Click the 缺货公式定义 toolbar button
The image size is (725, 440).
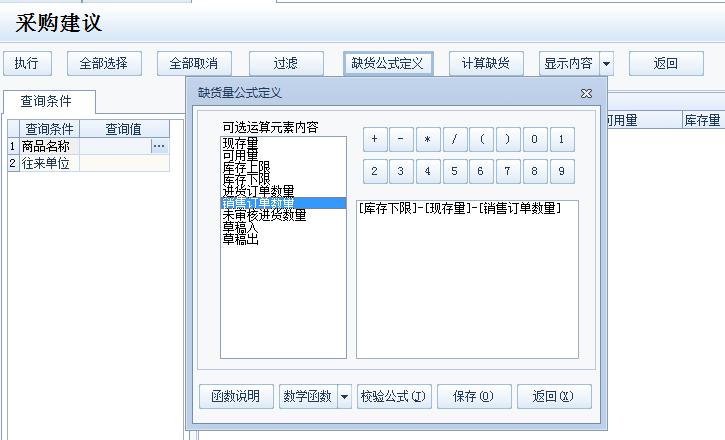388,64
